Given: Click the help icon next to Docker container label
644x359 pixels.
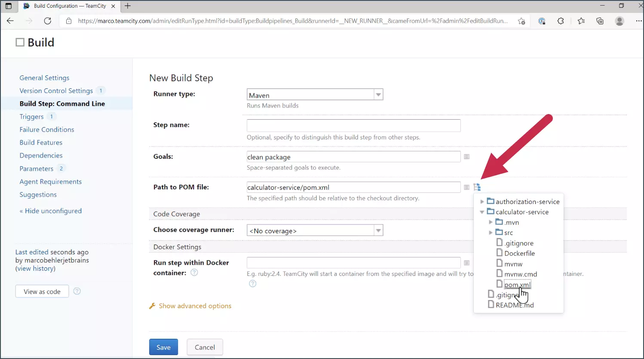Looking at the screenshot, I should tap(194, 272).
